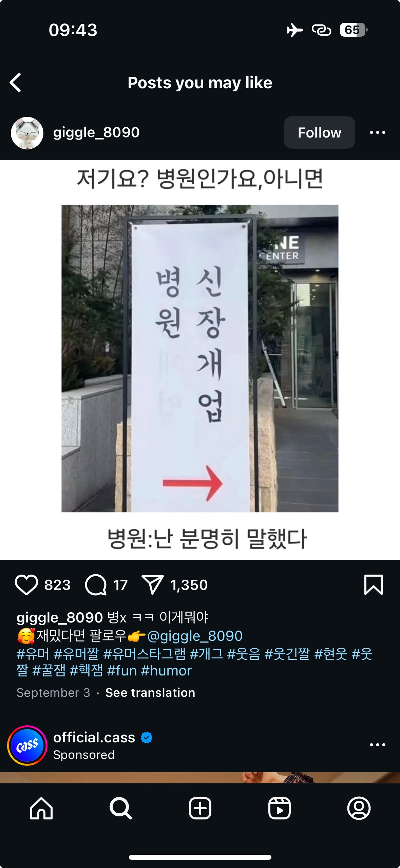Create new post with plus icon

(200, 808)
